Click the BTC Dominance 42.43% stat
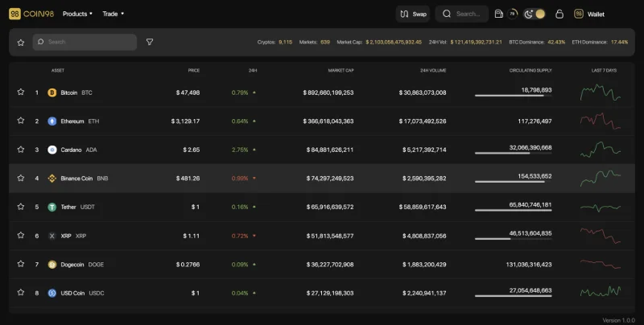644x325 pixels. click(537, 42)
